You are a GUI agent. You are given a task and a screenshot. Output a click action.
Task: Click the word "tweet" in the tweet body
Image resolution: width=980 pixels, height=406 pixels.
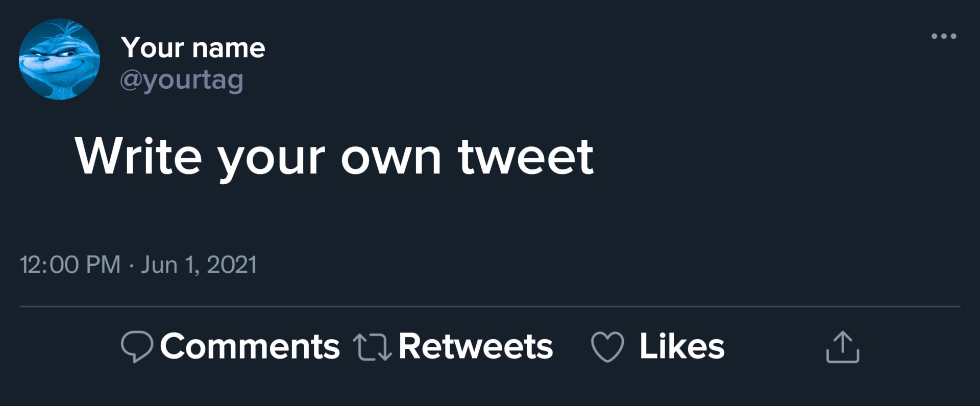525,157
